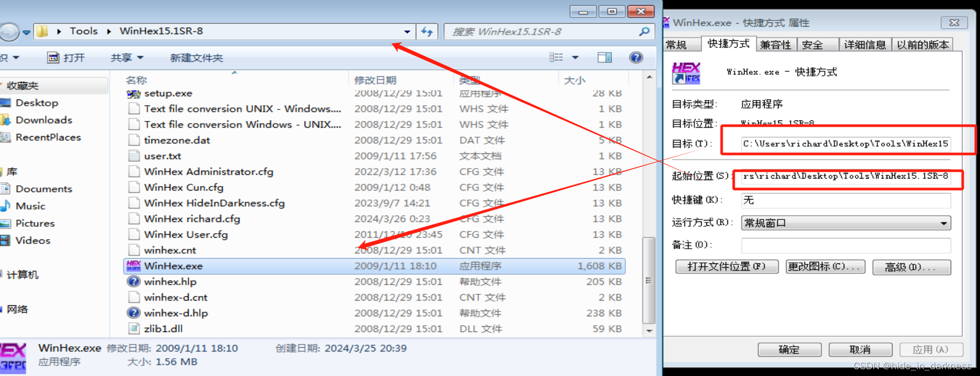Open the 共享 share dropdown menu

click(x=127, y=58)
